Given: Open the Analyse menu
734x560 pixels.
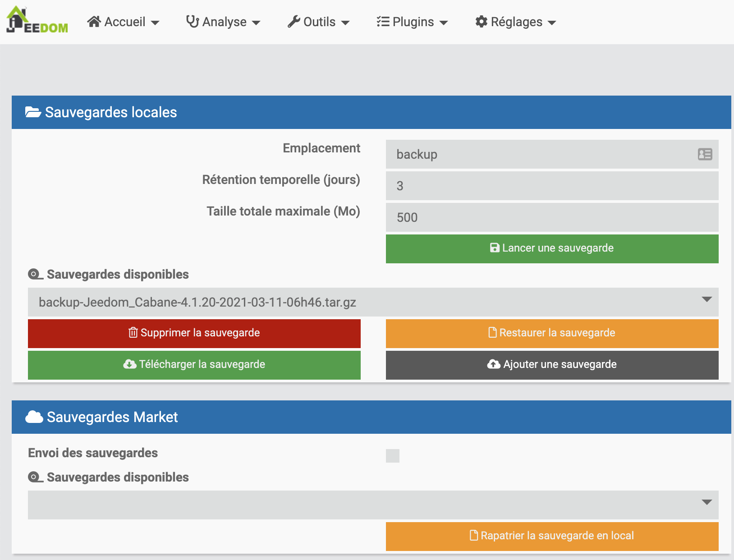Looking at the screenshot, I should (x=223, y=22).
